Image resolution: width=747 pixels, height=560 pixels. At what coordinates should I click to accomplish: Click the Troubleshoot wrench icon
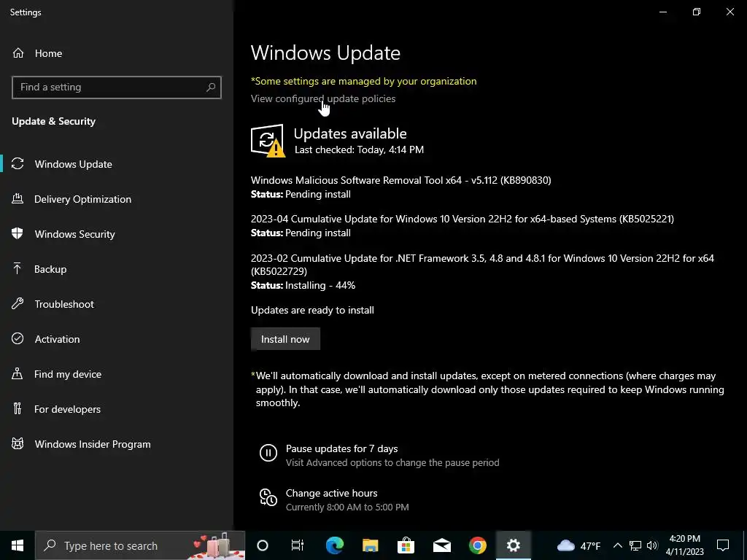click(x=18, y=304)
